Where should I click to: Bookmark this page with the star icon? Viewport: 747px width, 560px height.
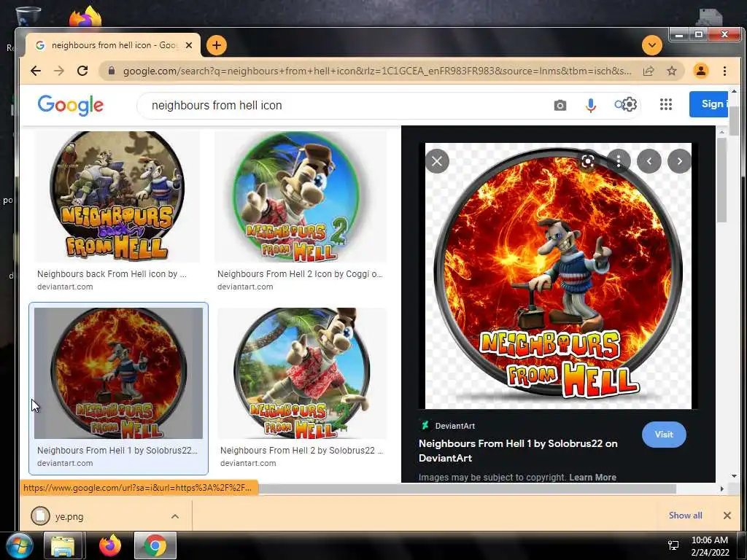(672, 71)
